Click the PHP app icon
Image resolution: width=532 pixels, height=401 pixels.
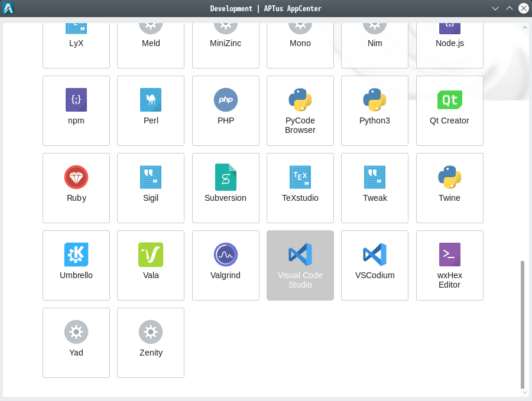[226, 100]
